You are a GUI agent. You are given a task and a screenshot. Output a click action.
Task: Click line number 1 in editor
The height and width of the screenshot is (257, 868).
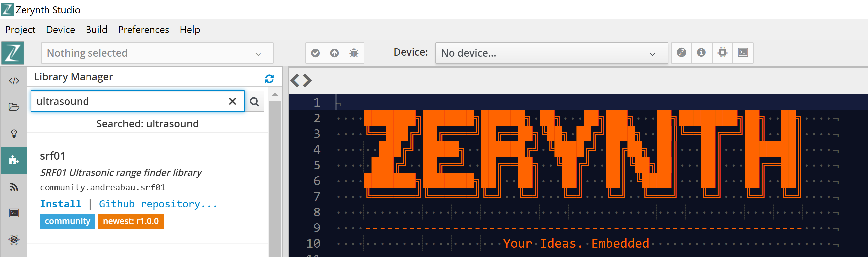316,102
